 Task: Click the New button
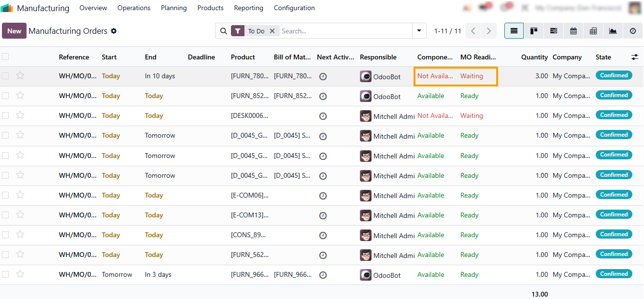point(14,31)
